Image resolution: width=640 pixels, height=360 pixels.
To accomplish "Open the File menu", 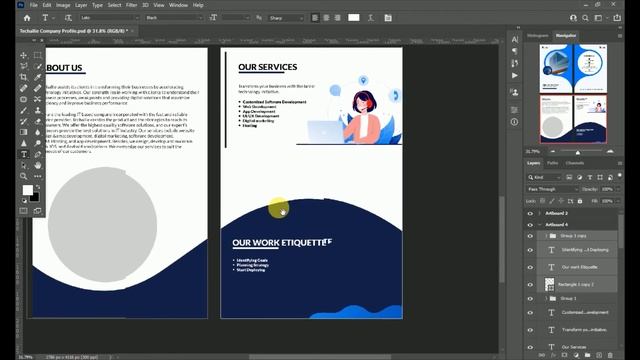I will pyautogui.click(x=33, y=5).
